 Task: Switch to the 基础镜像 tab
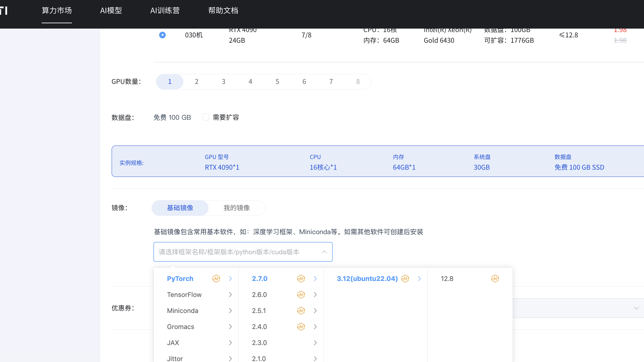[180, 208]
